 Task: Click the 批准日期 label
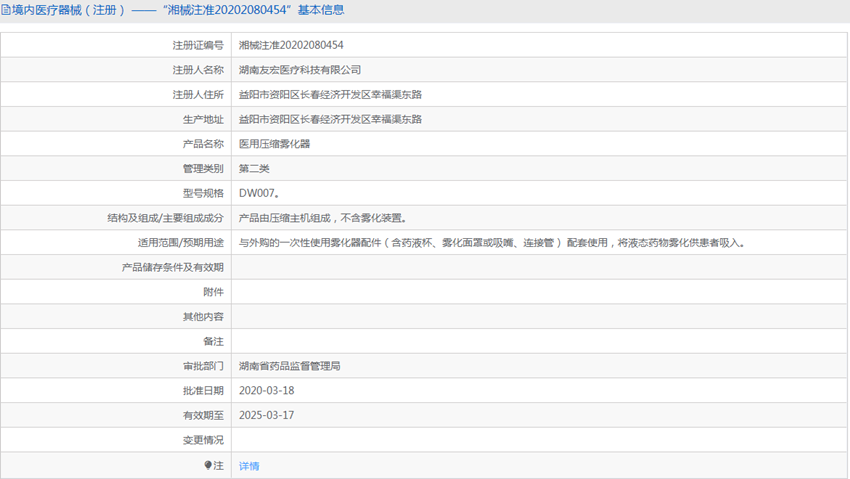coord(203,391)
